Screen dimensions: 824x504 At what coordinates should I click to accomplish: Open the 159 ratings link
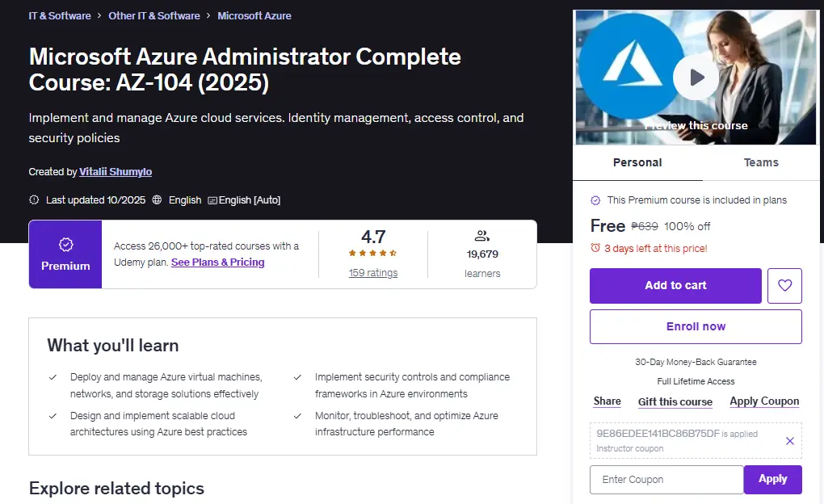pyautogui.click(x=373, y=273)
